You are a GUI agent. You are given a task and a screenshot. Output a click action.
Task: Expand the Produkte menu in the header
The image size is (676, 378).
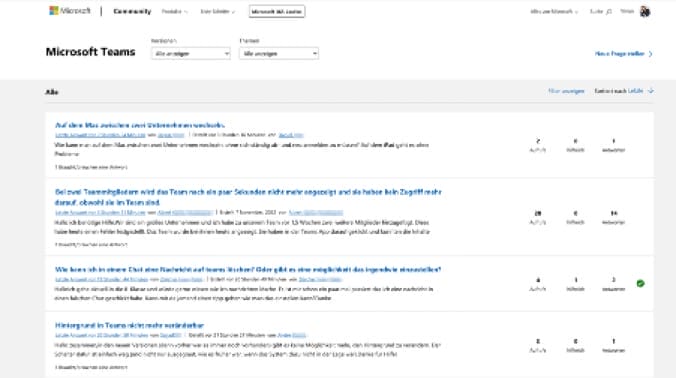175,12
